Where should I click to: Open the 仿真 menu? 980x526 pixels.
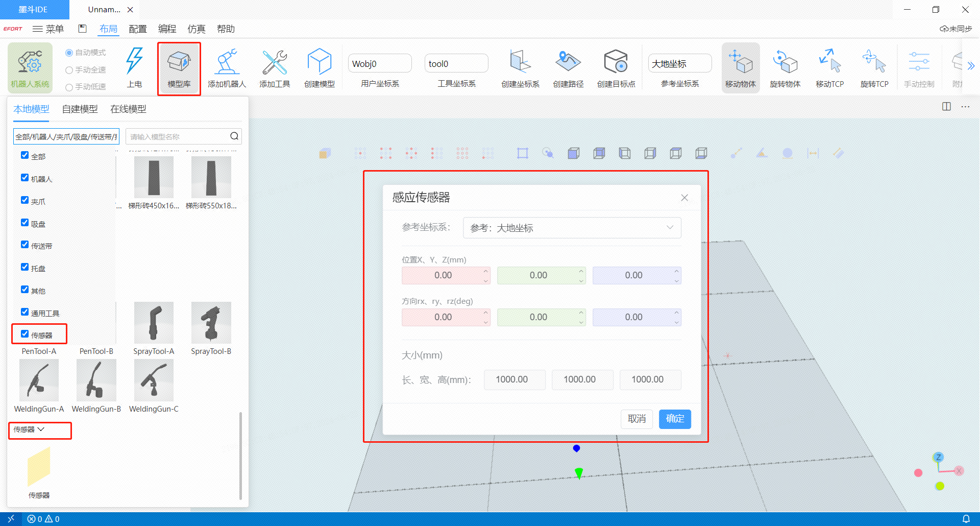point(196,29)
